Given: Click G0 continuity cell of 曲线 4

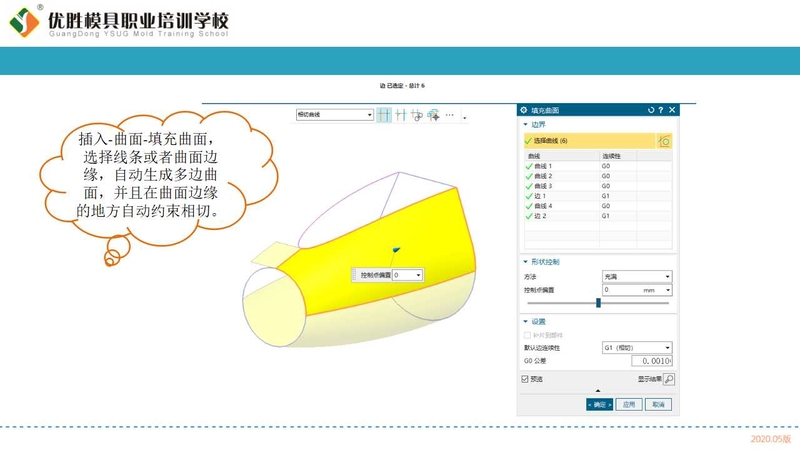Looking at the screenshot, I should click(x=618, y=206).
